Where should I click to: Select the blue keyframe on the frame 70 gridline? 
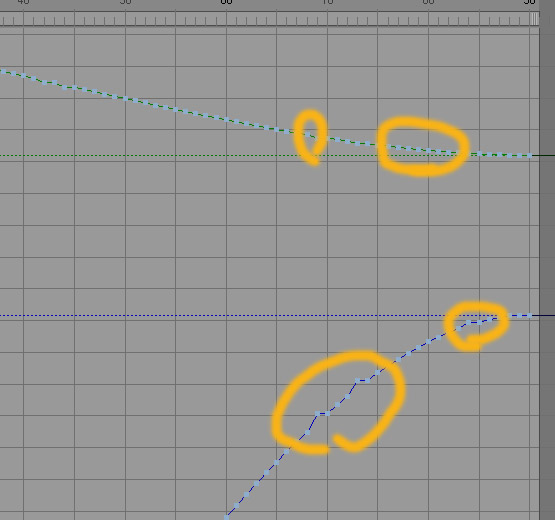pos(327,413)
